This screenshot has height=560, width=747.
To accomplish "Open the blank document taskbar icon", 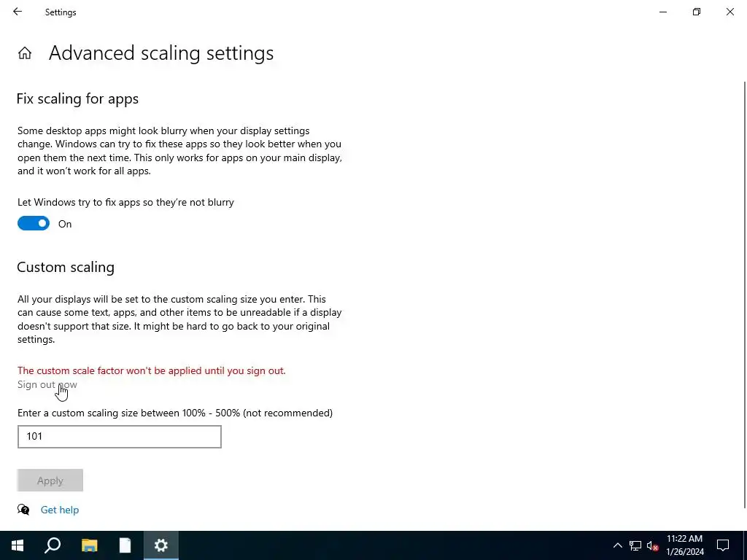I will tap(125, 545).
